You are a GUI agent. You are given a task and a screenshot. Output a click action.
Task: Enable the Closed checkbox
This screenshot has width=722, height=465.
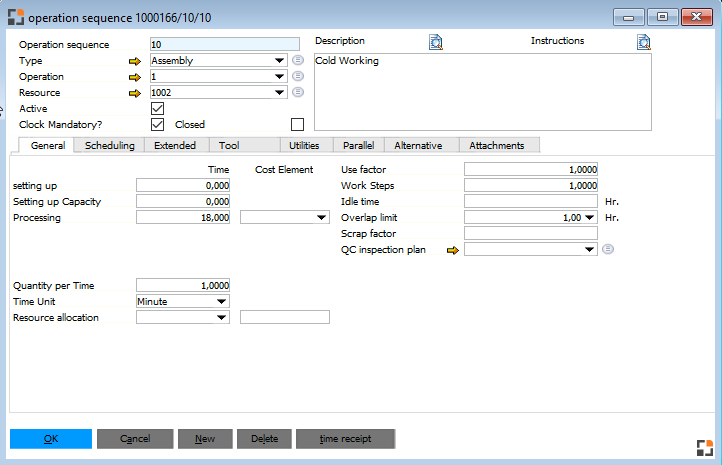(x=296, y=125)
